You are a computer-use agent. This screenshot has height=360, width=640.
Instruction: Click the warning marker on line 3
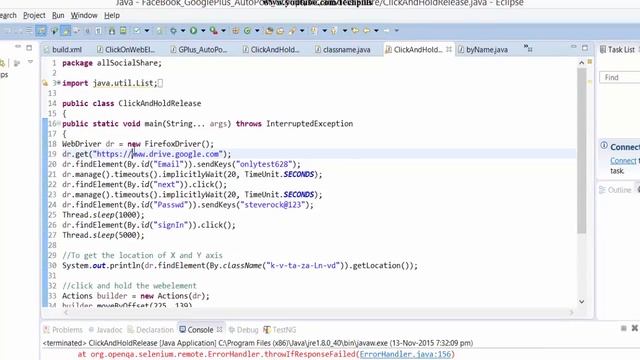(x=45, y=83)
